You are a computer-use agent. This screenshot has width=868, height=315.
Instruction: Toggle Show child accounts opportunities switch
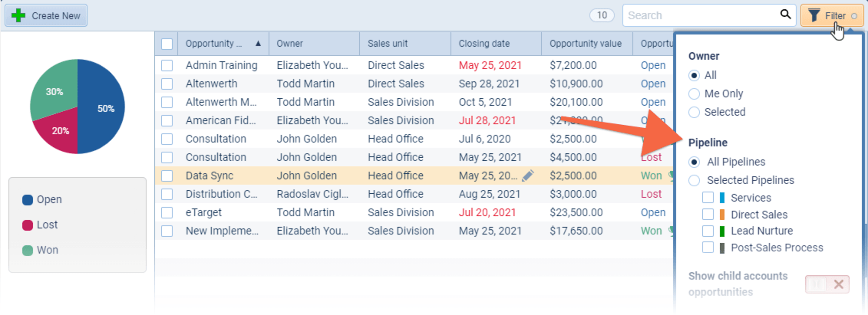point(827,284)
